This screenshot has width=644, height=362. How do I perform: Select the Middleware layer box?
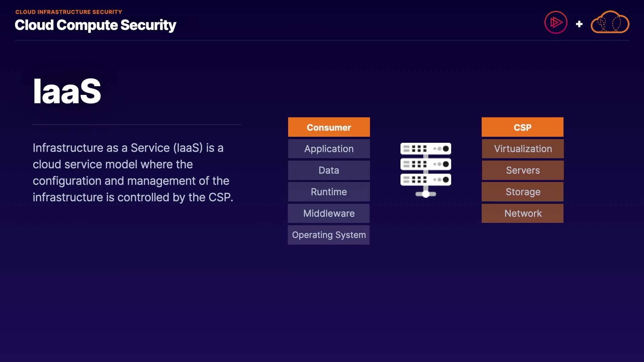(329, 214)
